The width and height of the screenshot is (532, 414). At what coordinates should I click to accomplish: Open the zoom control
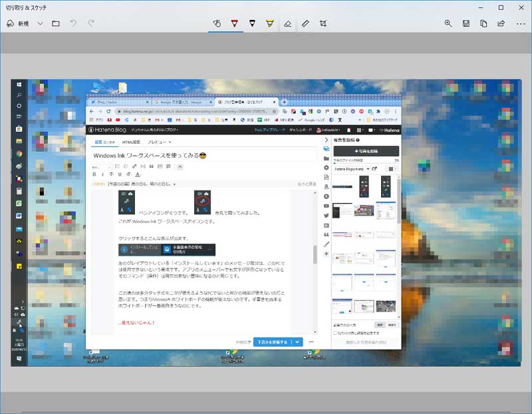(448, 23)
